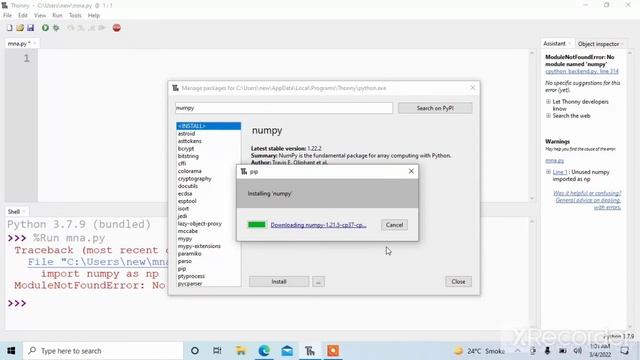
Task: Switch to Thonny taskbar icon
Action: click(310, 351)
